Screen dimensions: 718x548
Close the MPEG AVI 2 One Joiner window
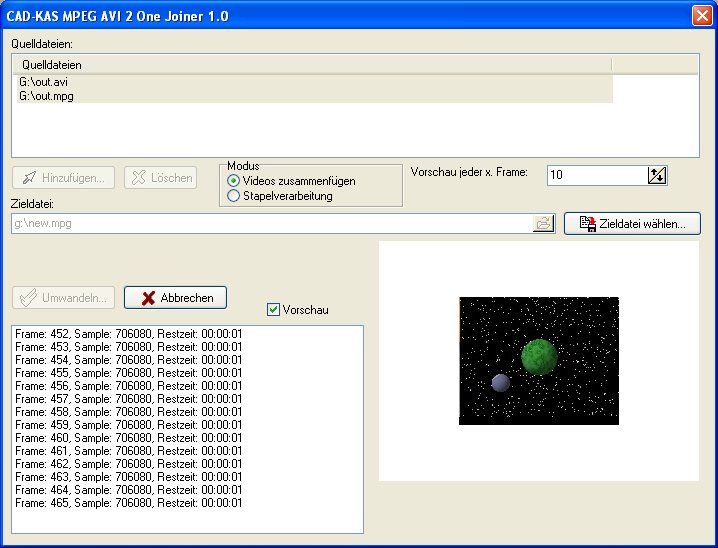pyautogui.click(x=701, y=15)
